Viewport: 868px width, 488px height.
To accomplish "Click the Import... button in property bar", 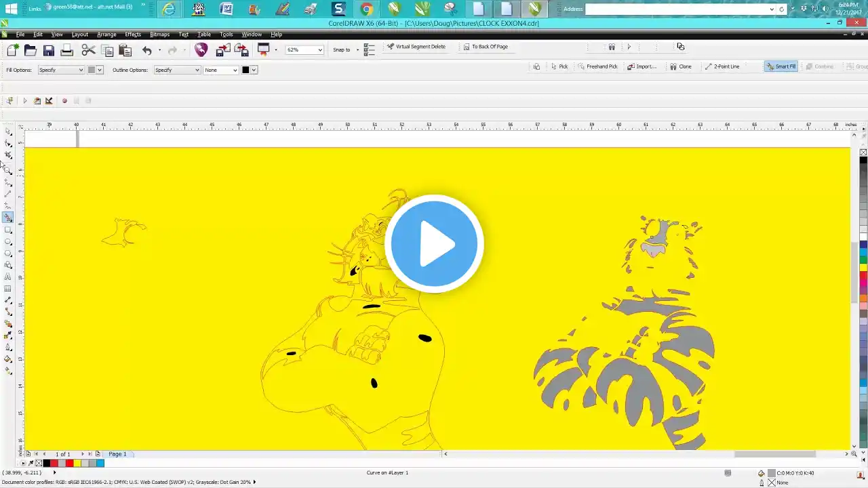I will tap(642, 66).
